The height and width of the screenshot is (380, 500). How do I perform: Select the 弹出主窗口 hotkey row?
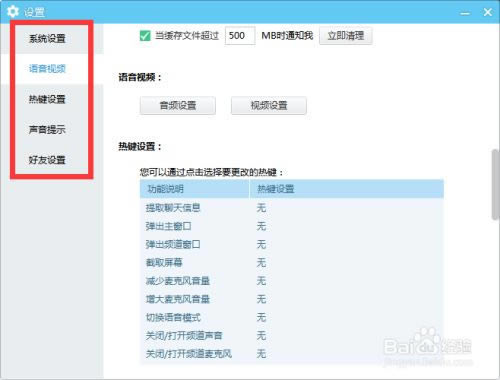pyautogui.click(x=292, y=226)
